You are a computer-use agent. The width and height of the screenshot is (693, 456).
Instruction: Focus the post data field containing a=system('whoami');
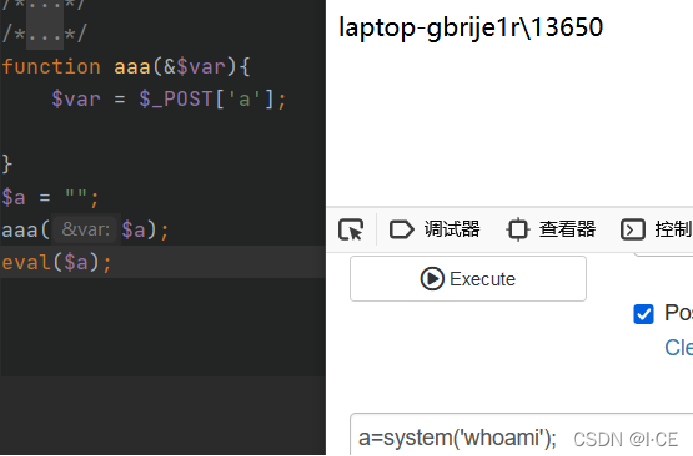tap(522, 435)
